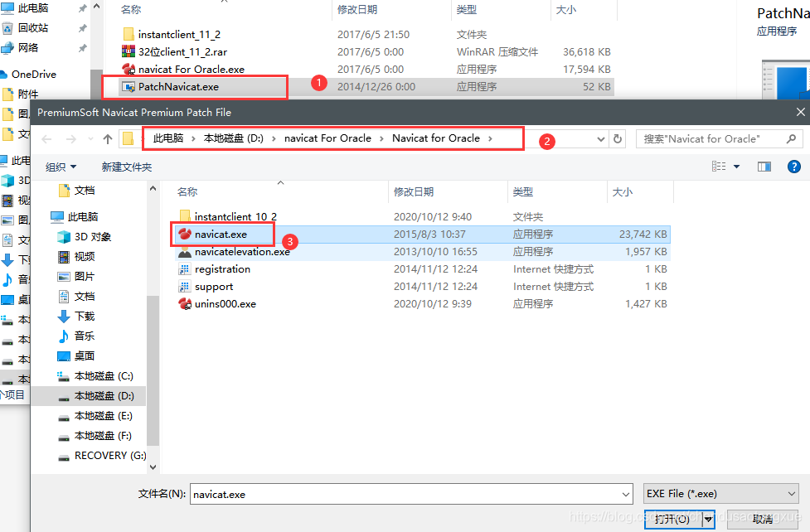Select 本地磁盘 (F:) in the tree
Screen dimensions: 810x532
(103, 436)
